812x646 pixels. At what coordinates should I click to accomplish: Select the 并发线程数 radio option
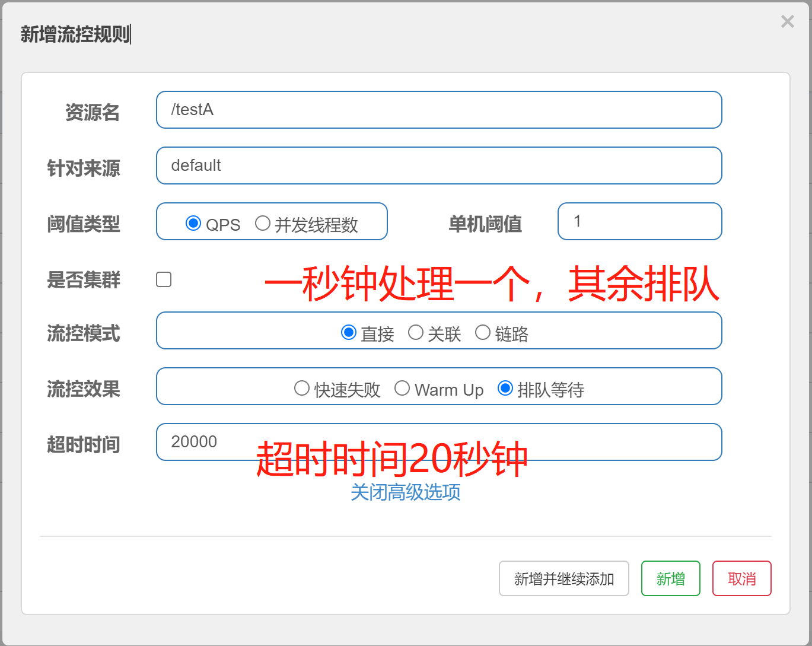click(x=262, y=223)
